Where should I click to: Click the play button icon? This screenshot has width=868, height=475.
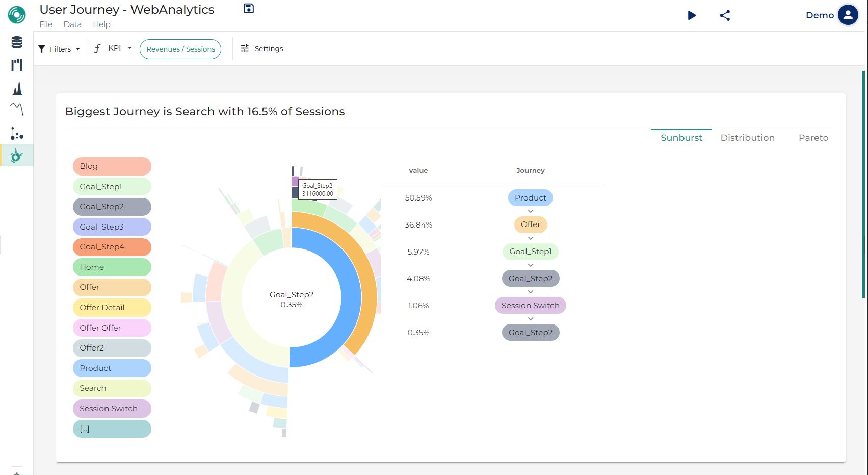tap(692, 15)
